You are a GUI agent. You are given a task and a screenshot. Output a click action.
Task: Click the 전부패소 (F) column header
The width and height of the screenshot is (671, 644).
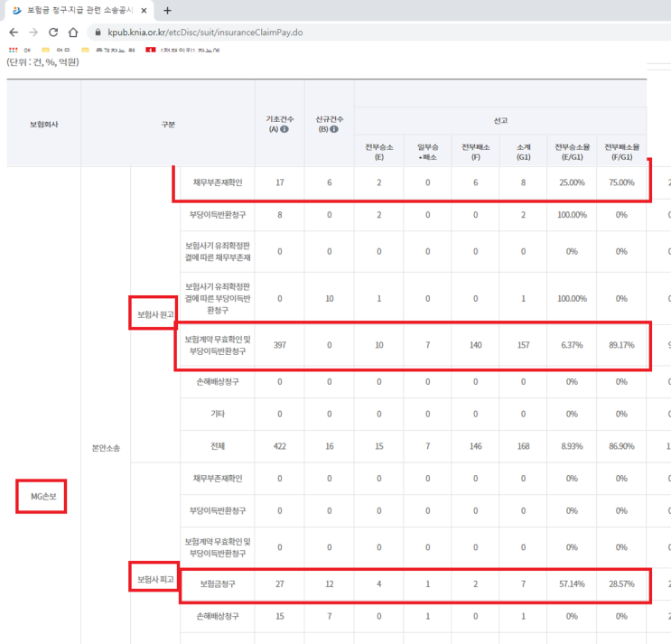(x=475, y=152)
